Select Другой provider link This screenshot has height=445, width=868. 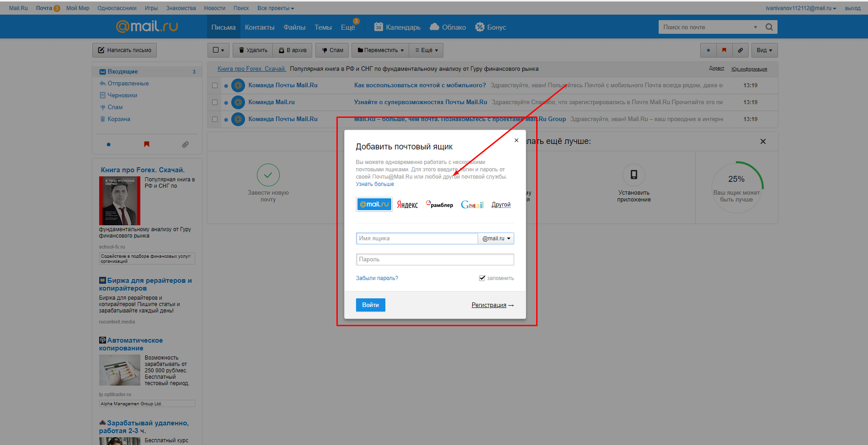(501, 205)
